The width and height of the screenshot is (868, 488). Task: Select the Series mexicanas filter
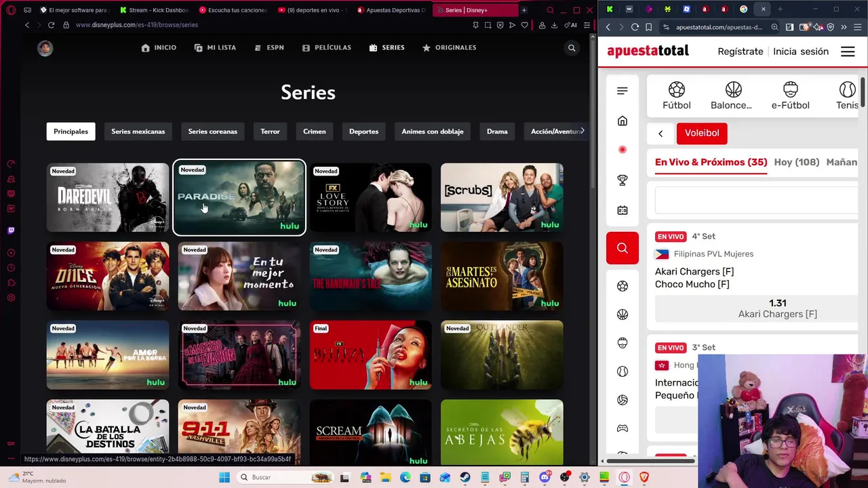click(x=138, y=131)
